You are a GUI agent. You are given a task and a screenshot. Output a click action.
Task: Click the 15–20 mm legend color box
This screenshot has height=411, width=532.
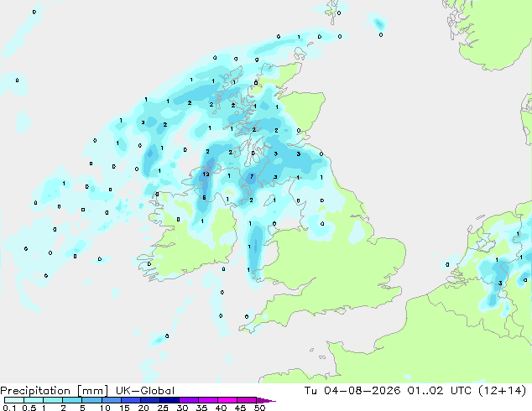point(130,400)
